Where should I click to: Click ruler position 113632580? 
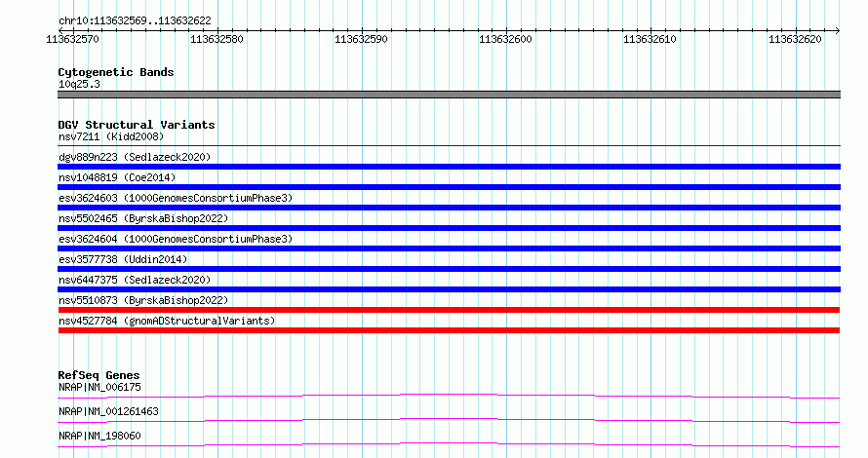217,39
